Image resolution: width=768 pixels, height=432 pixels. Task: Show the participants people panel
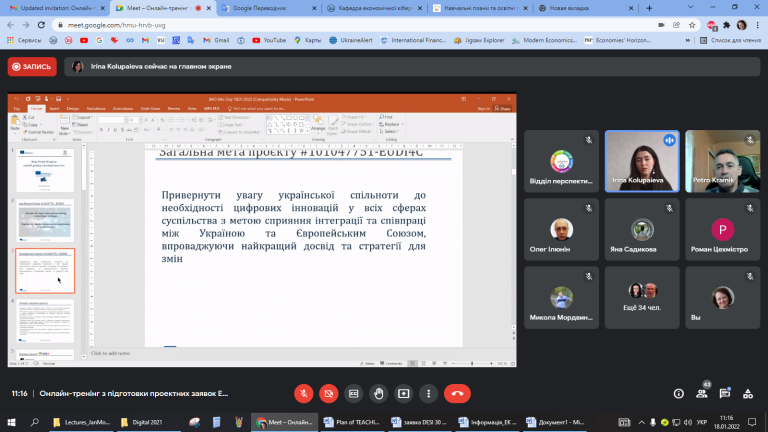point(702,393)
